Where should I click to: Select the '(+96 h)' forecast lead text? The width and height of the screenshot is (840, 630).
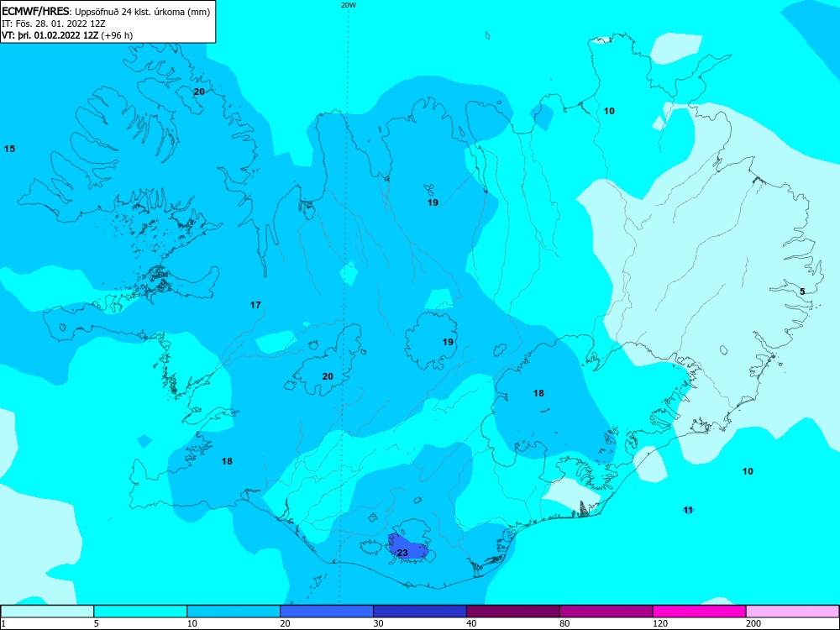coord(117,35)
